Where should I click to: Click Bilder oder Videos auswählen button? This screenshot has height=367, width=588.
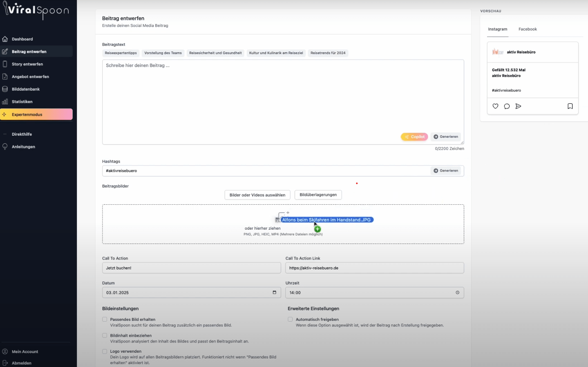(x=257, y=195)
